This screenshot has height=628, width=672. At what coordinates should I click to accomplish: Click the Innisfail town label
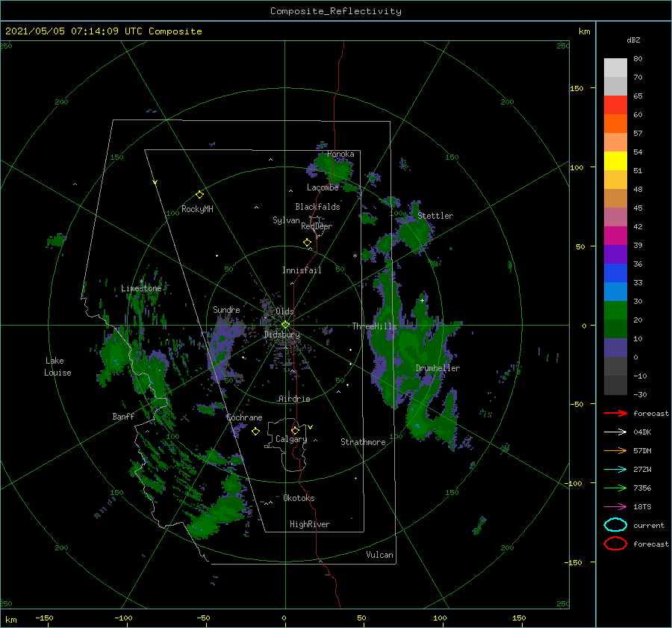(x=302, y=270)
